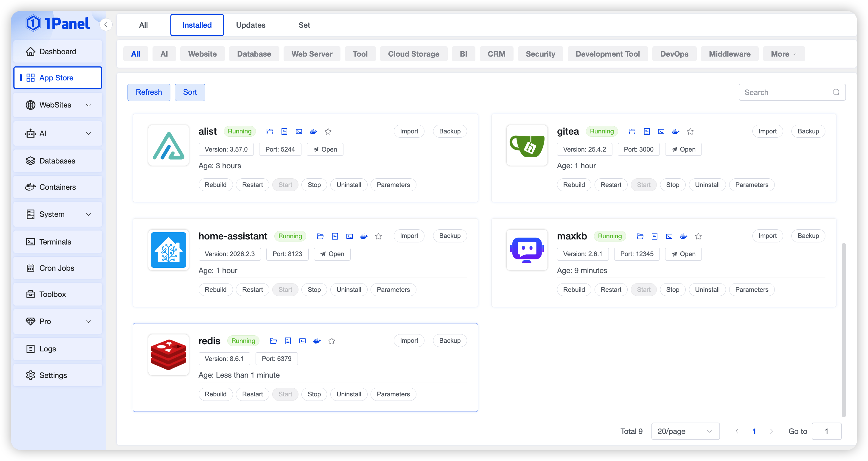Open the 20/page size dropdown

[x=685, y=431]
